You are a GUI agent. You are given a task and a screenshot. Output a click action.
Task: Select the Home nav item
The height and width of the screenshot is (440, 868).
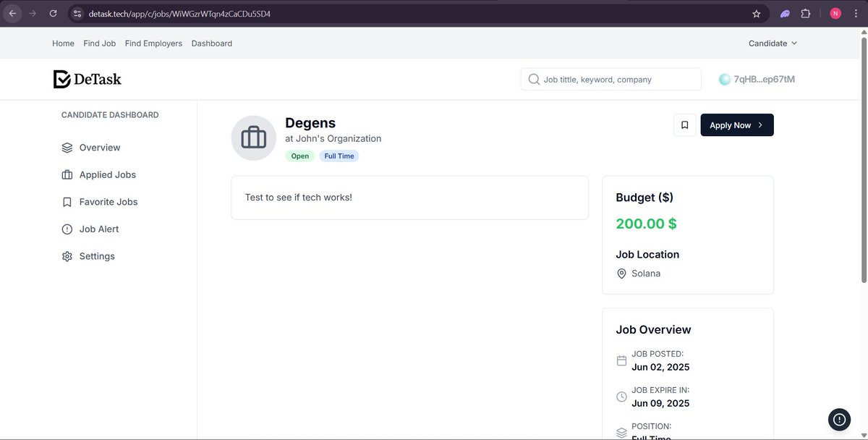pos(63,43)
